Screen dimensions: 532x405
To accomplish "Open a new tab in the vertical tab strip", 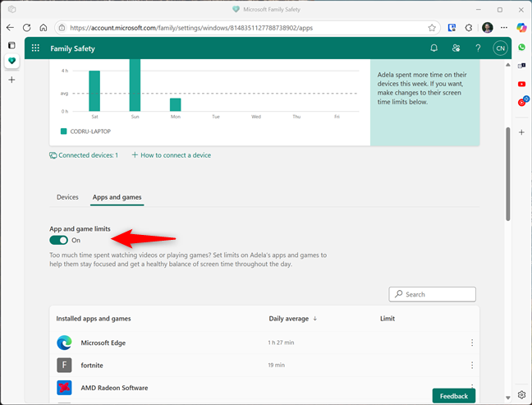I will [11, 80].
